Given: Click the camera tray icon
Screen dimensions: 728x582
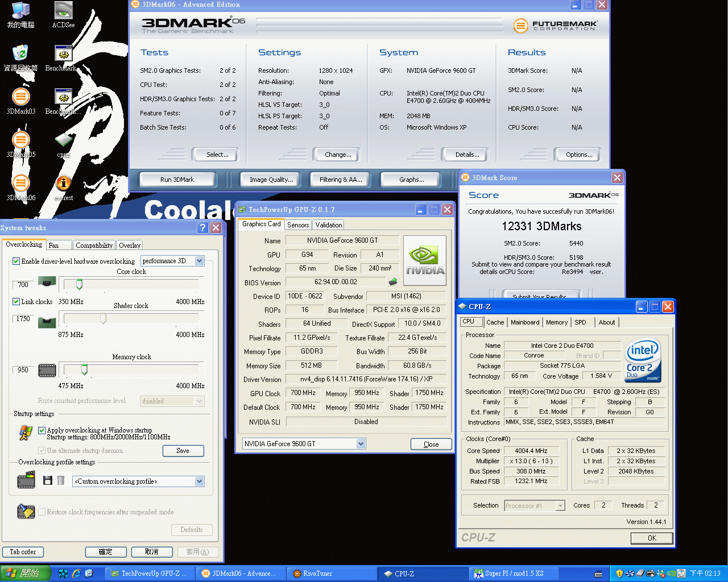Looking at the screenshot, I should point(651,573).
